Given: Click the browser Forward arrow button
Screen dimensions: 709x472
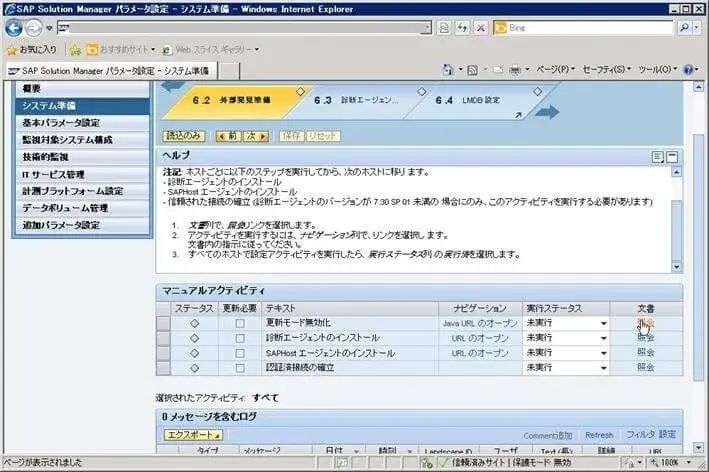Looking at the screenshot, I should [x=33, y=28].
